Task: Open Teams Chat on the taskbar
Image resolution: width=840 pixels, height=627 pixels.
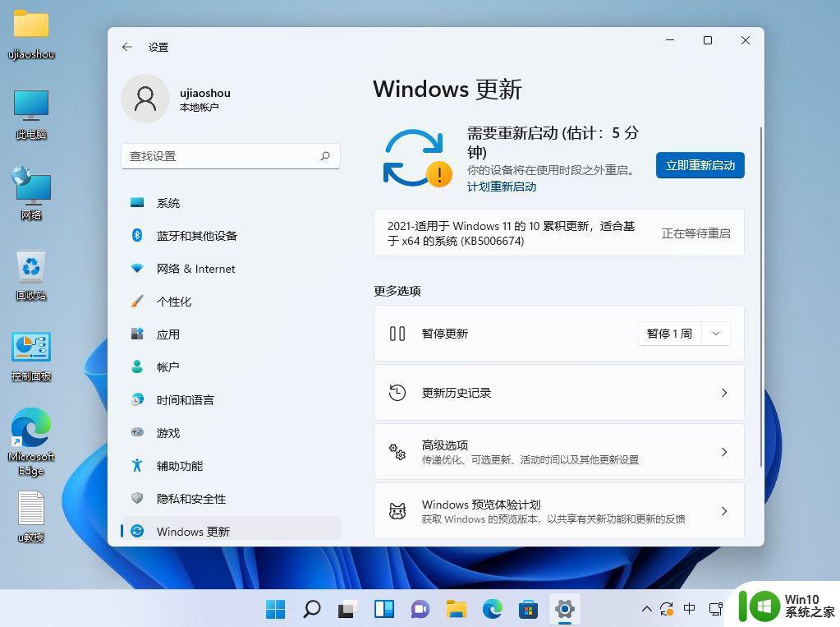Action: (x=420, y=609)
